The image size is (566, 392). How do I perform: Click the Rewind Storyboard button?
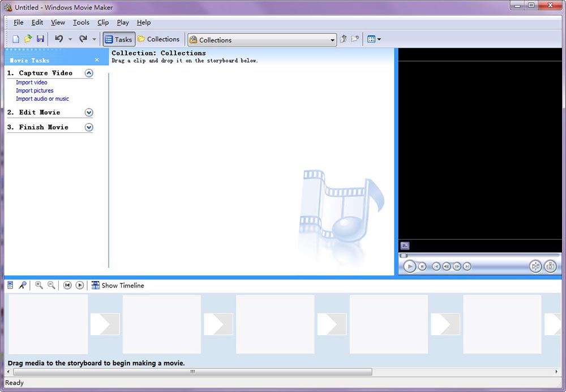click(x=67, y=285)
